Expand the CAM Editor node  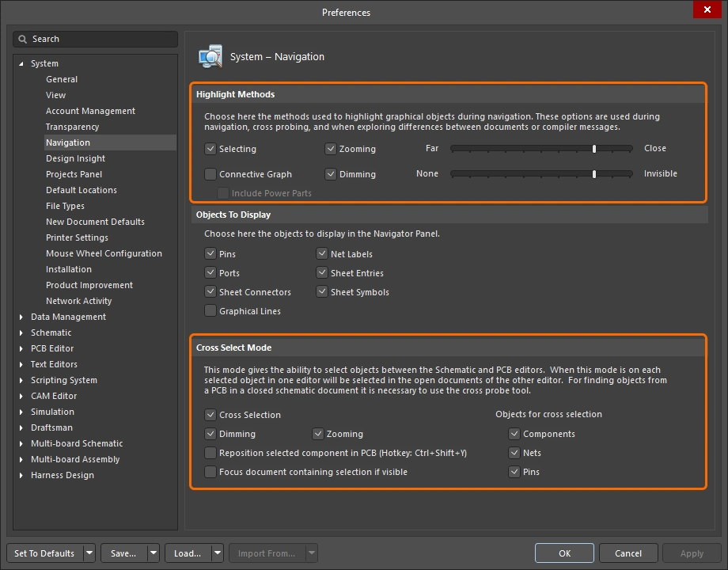[21, 396]
